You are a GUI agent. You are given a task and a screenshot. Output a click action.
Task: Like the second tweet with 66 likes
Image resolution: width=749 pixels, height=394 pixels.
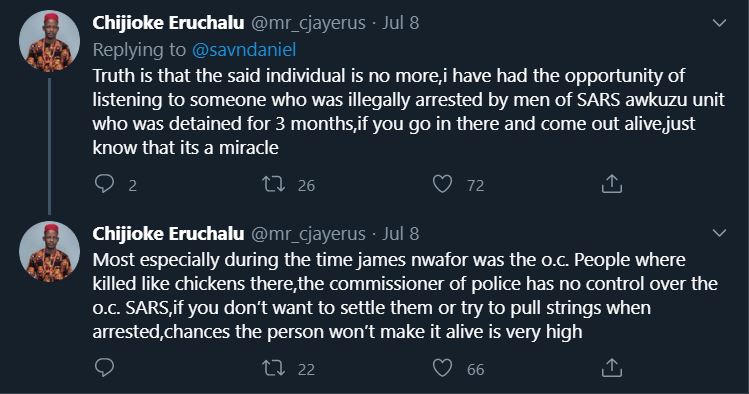(442, 368)
